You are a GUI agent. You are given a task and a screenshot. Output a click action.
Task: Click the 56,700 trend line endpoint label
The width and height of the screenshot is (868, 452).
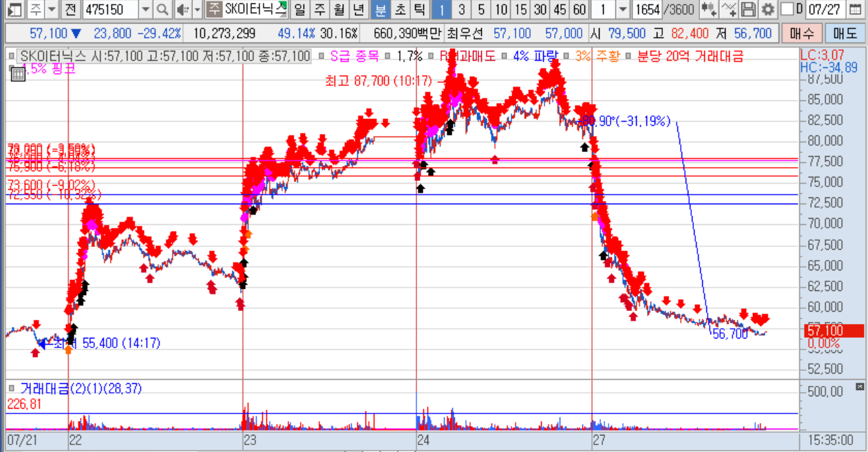pyautogui.click(x=730, y=334)
